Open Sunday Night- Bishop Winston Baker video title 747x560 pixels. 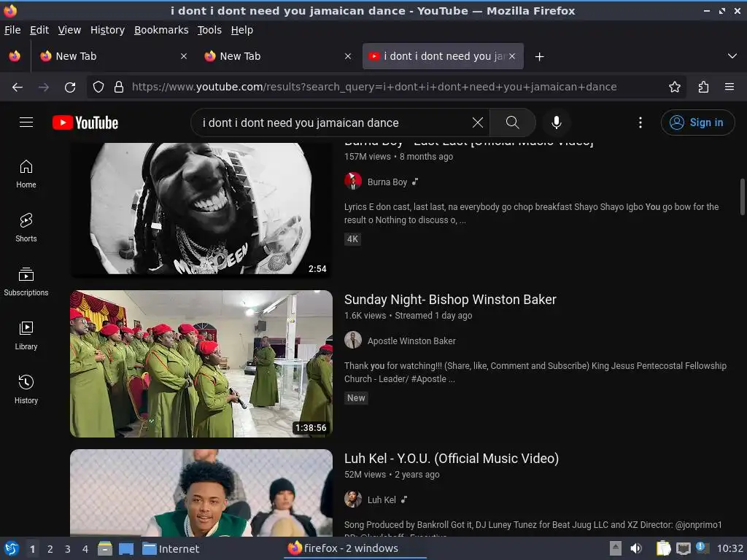click(x=450, y=300)
